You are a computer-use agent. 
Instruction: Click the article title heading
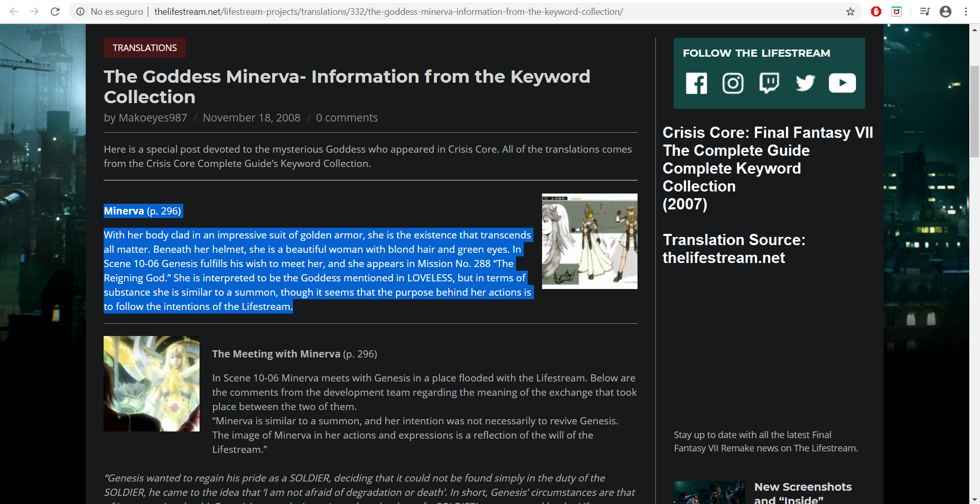click(x=347, y=86)
